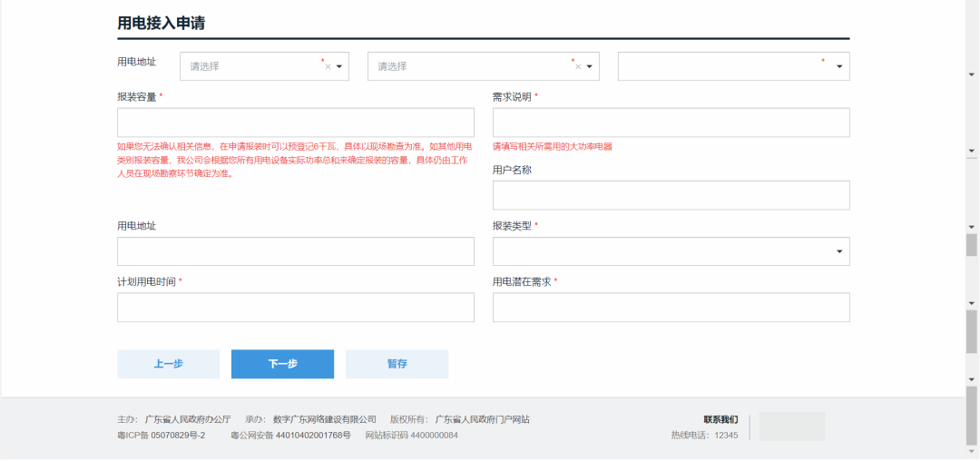This screenshot has width=980, height=461.
Task: Click the 粤公网安备 44010402001768号 footer text
Action: click(290, 436)
